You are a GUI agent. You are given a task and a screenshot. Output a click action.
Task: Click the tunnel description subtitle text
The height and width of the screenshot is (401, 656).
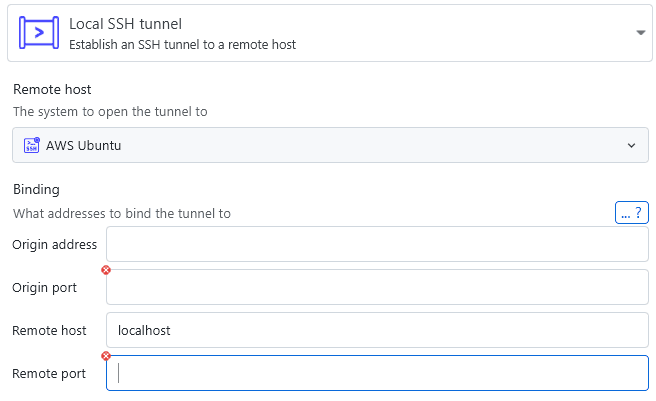(x=182, y=44)
